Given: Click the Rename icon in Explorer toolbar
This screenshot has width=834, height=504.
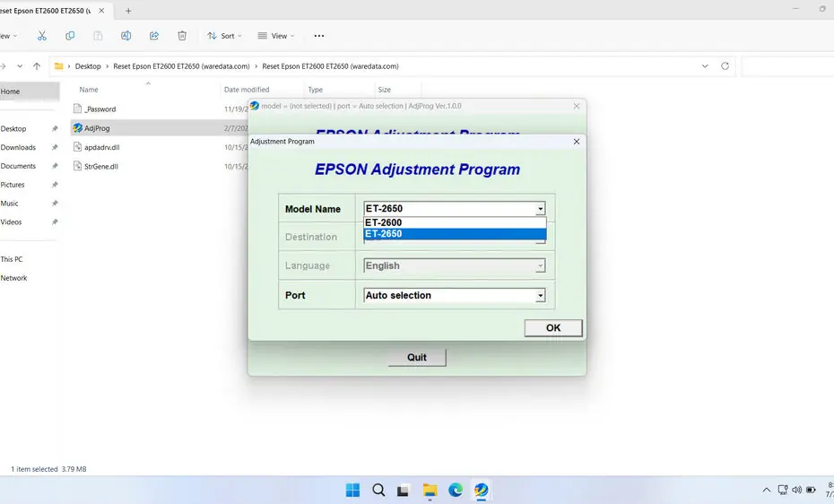Looking at the screenshot, I should 126,36.
